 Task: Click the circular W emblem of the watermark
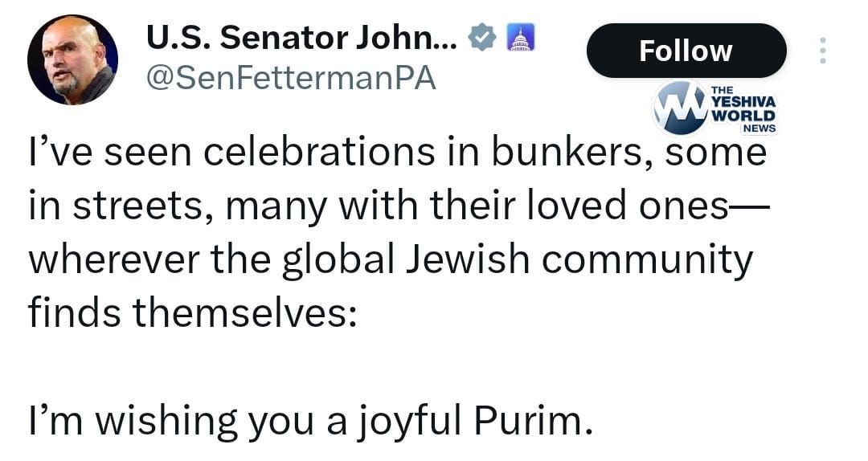click(x=680, y=106)
